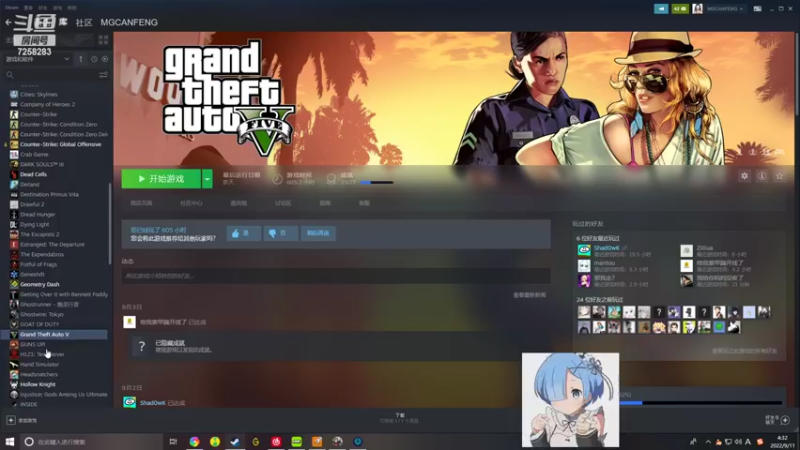This screenshot has width=800, height=450.
Task: Click the add game plus icon
Action: pos(11,420)
